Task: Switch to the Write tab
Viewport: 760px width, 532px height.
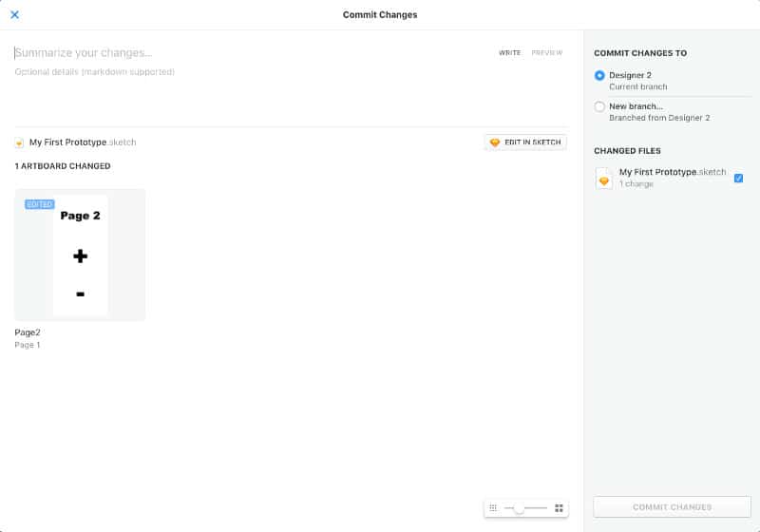Action: pos(509,53)
